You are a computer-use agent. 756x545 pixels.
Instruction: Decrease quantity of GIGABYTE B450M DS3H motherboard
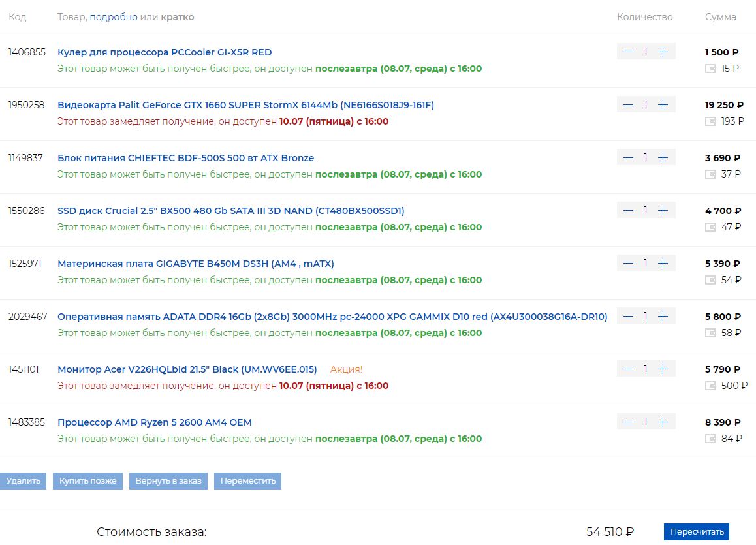[x=628, y=263]
